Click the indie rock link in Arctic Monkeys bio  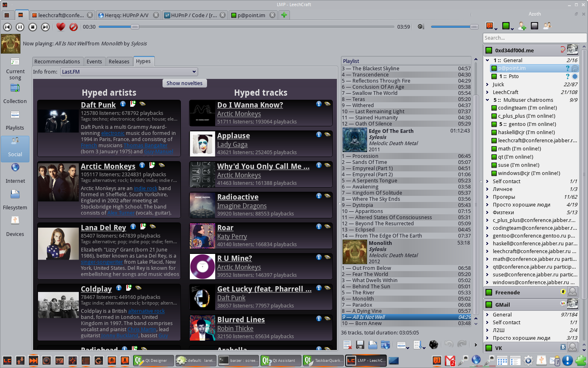point(146,188)
